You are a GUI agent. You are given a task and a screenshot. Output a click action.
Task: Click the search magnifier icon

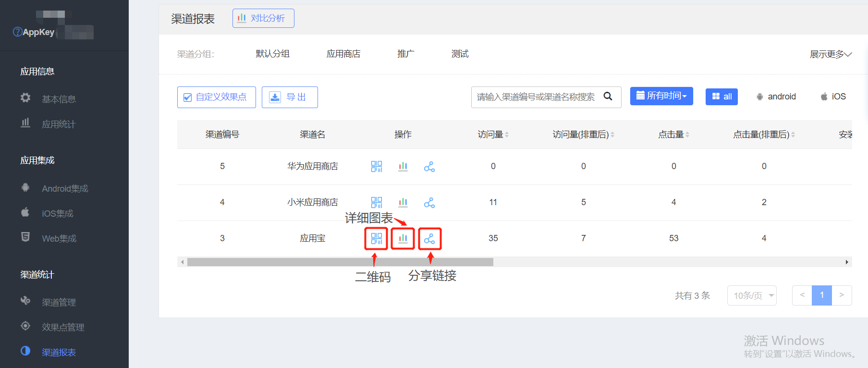[x=608, y=97]
